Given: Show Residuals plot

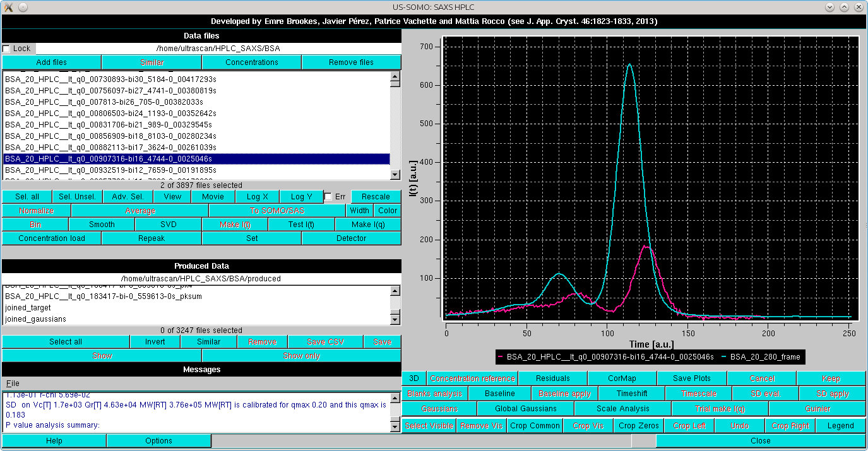Looking at the screenshot, I should pyautogui.click(x=552, y=378).
